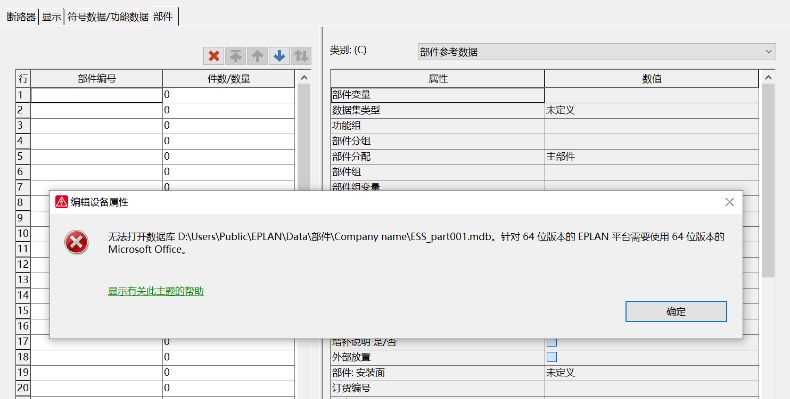Click the 类别: (C) label
The image size is (790, 399).
coord(348,50)
